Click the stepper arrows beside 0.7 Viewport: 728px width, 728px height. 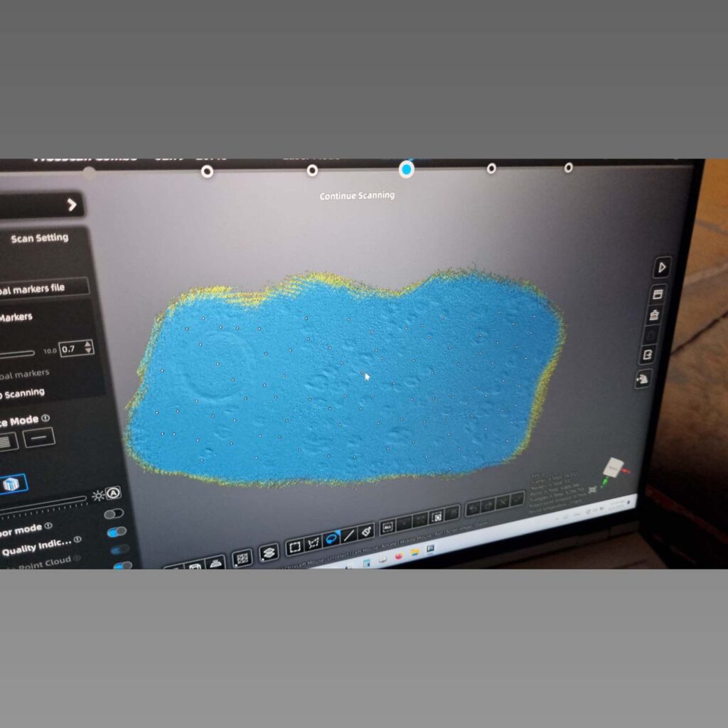click(x=88, y=347)
